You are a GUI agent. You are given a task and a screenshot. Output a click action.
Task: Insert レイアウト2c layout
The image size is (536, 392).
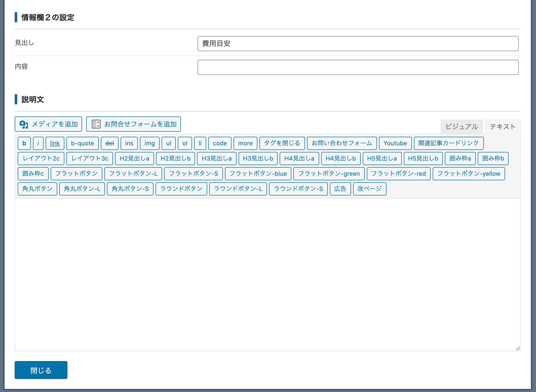point(41,159)
